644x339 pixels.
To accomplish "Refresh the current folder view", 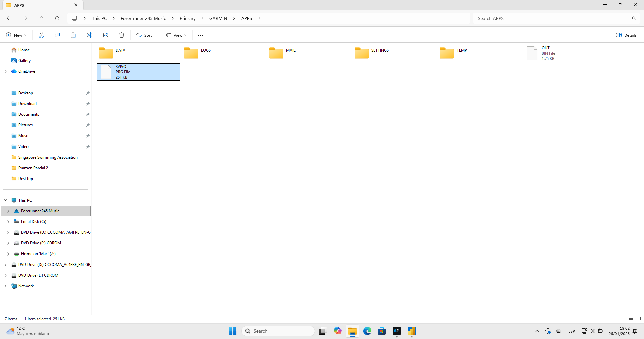I will coord(57,18).
